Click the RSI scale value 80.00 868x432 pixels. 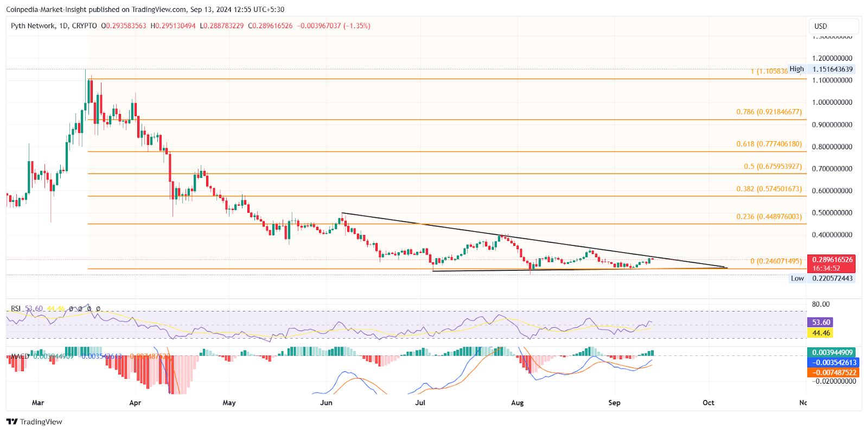tap(821, 304)
